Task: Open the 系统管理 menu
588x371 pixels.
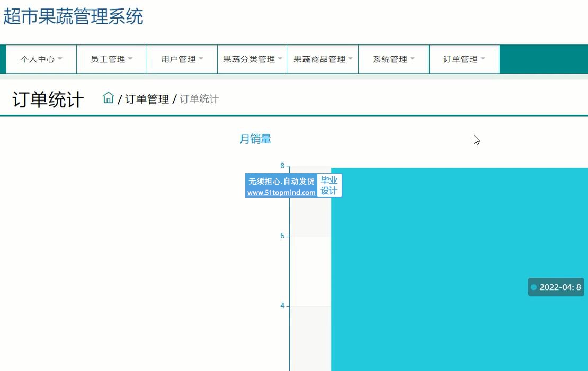Action: (394, 59)
